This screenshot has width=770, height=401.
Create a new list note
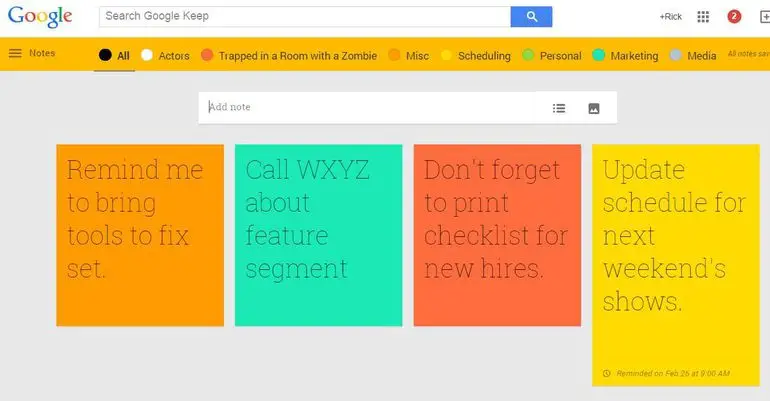pos(560,108)
